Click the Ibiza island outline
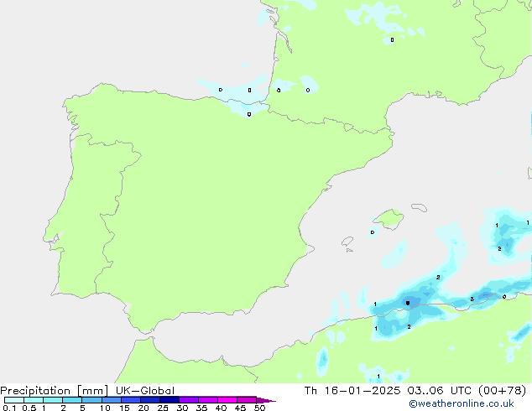This screenshot has height=411, width=532. click(347, 242)
